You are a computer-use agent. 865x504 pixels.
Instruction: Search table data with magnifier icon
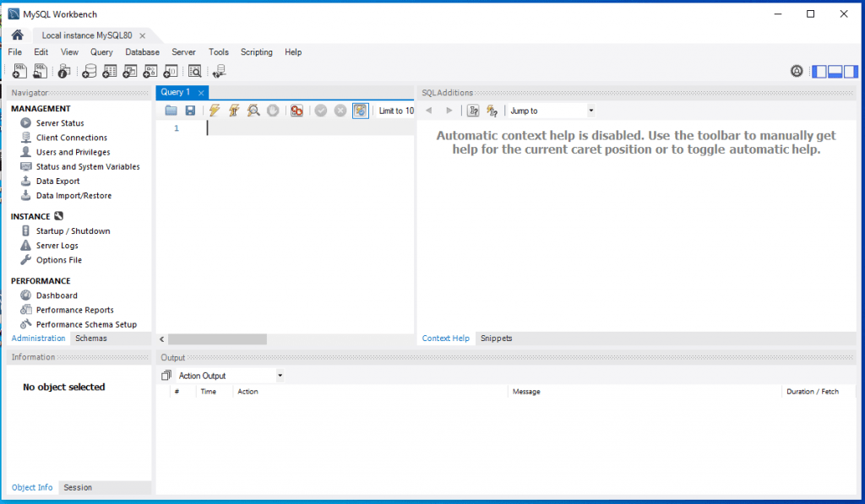tap(194, 70)
